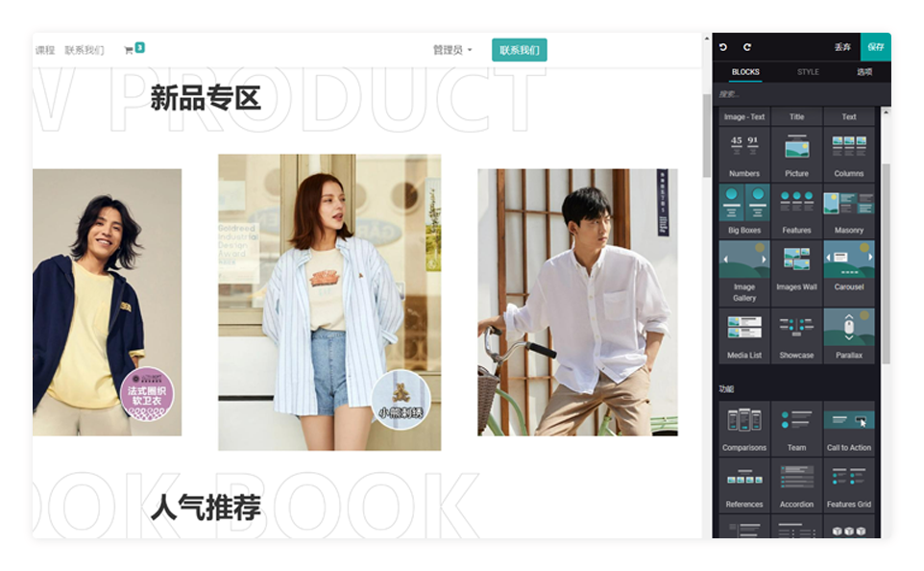
Task: Click the 丢弃 discard button
Action: [x=842, y=47]
